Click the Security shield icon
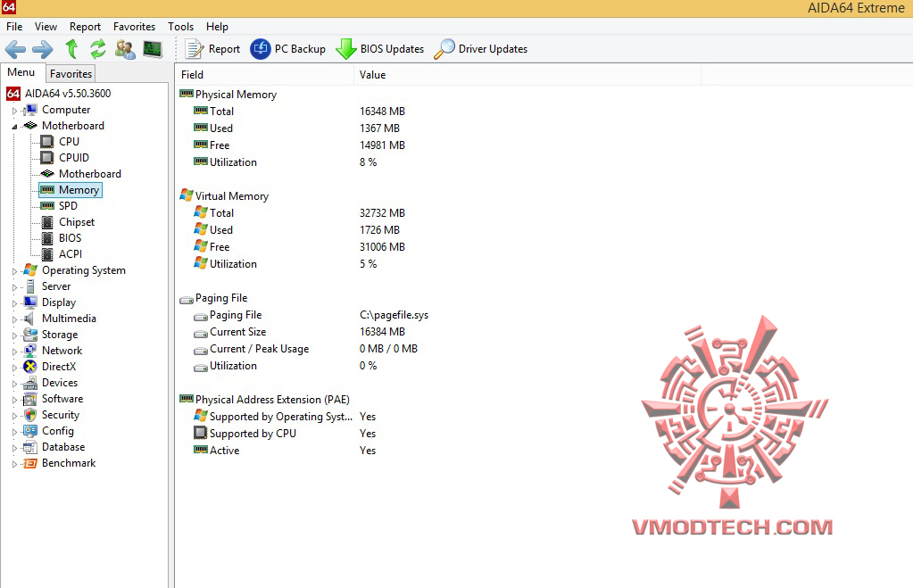 tap(30, 415)
